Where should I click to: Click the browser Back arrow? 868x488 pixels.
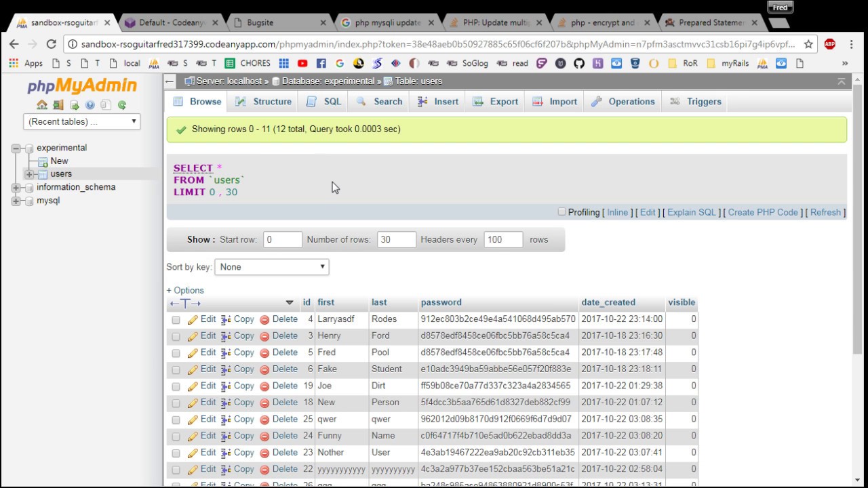[14, 44]
